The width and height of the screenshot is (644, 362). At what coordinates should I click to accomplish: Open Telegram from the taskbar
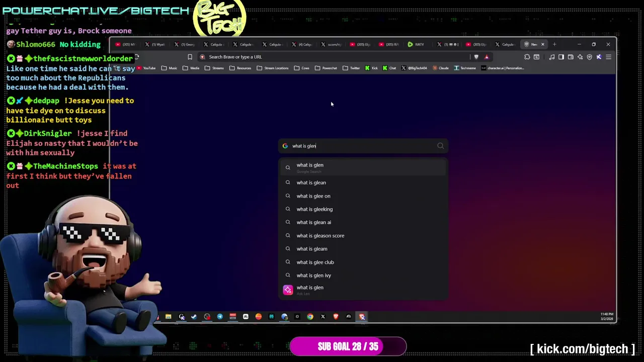(x=220, y=317)
